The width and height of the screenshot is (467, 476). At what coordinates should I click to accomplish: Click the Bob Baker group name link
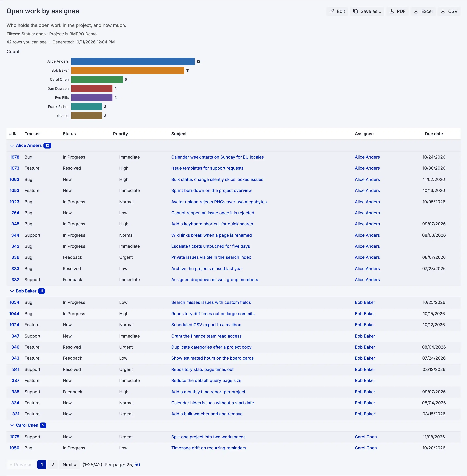(x=26, y=291)
